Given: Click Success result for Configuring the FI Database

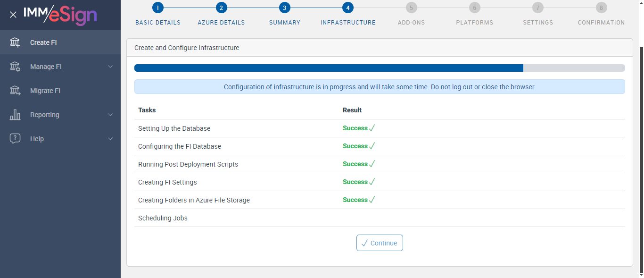Looking at the screenshot, I should [359, 146].
